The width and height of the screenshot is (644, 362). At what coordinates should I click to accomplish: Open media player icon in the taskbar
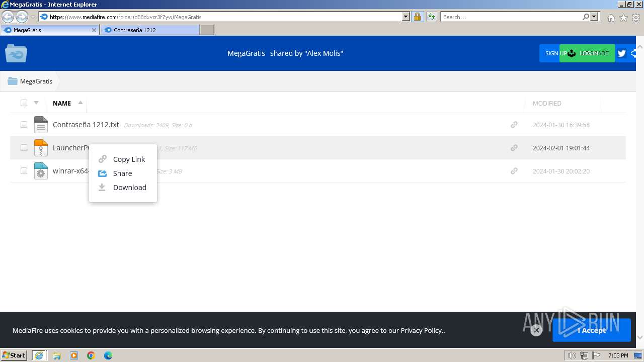pyautogui.click(x=74, y=355)
